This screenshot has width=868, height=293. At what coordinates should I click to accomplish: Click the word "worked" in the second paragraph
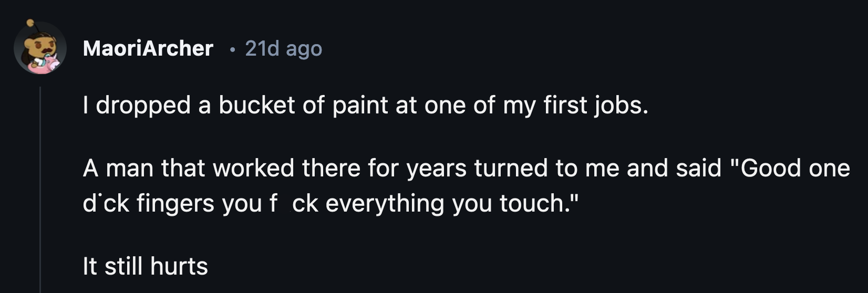click(x=253, y=169)
